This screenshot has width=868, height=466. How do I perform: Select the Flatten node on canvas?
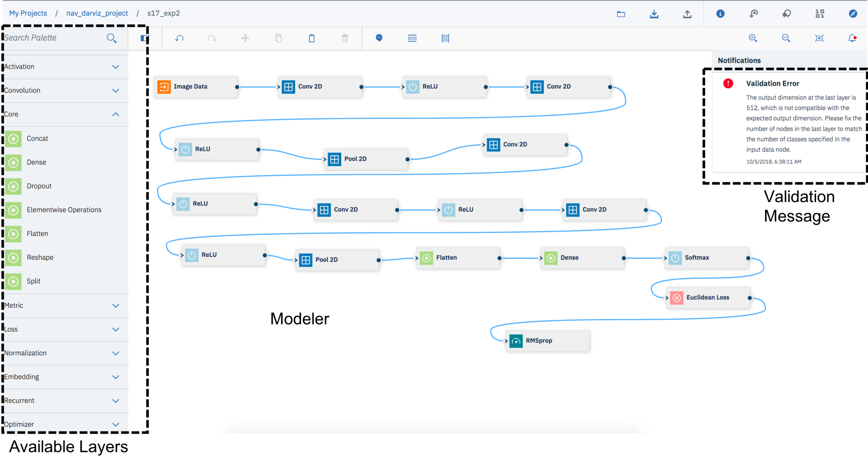(x=459, y=258)
